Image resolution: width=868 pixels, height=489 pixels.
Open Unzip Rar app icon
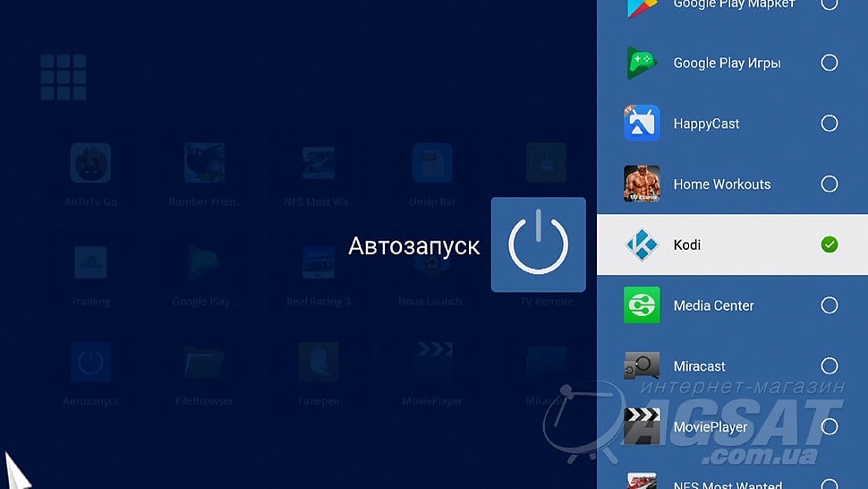[x=432, y=163]
